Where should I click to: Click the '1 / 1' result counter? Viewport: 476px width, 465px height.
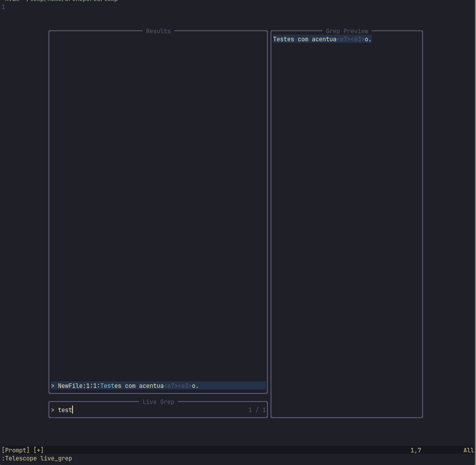(257, 410)
